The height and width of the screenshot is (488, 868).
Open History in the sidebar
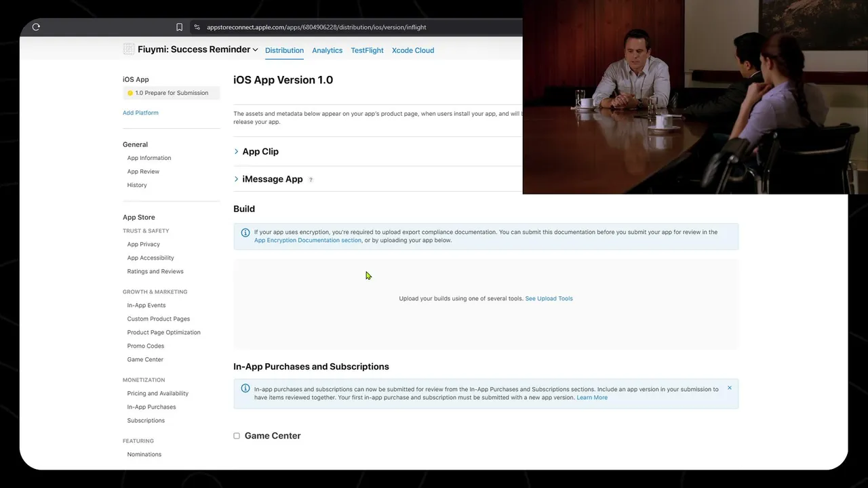[x=137, y=185]
